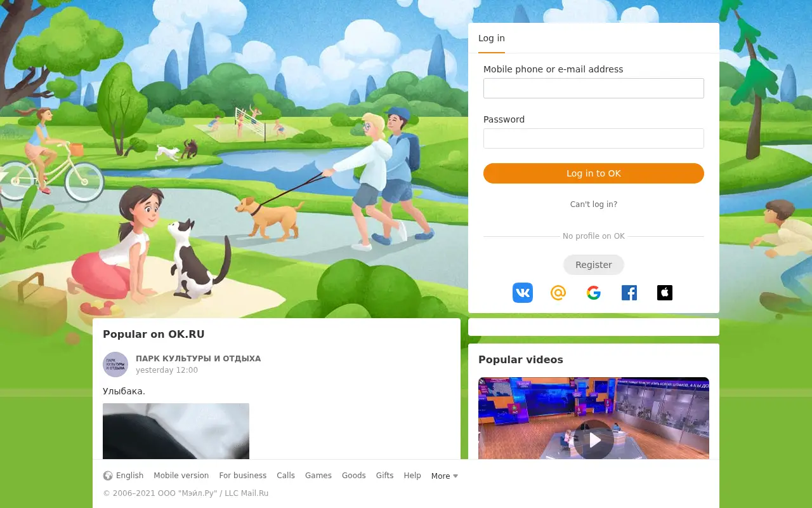Click the Register button
Viewport: 812px width, 508px height.
coord(594,265)
